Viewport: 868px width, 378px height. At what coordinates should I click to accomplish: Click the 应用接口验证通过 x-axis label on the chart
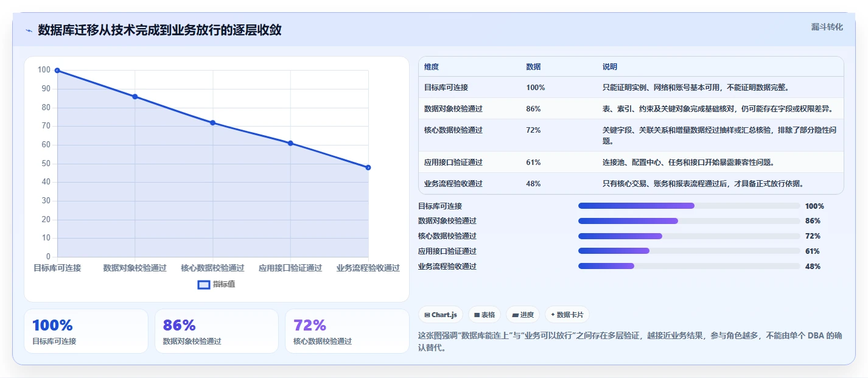coord(290,268)
